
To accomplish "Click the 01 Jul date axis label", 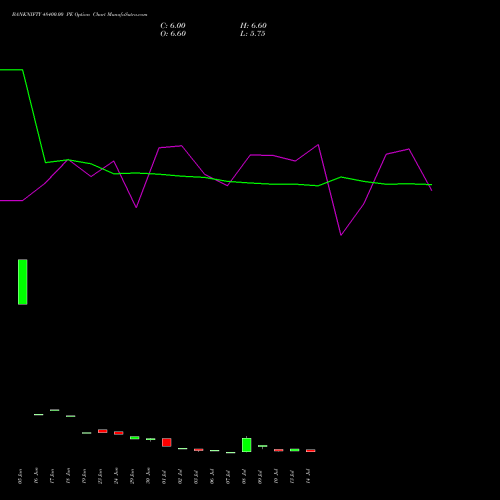I will click(164, 477).
